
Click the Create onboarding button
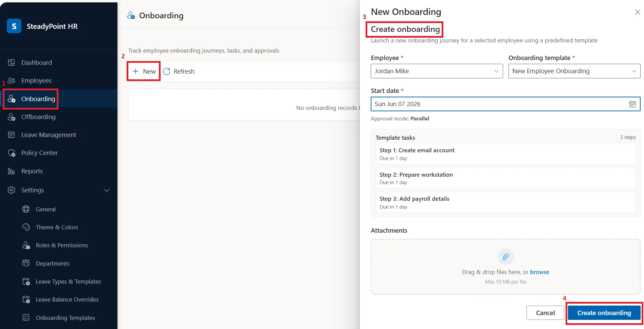pos(604,313)
